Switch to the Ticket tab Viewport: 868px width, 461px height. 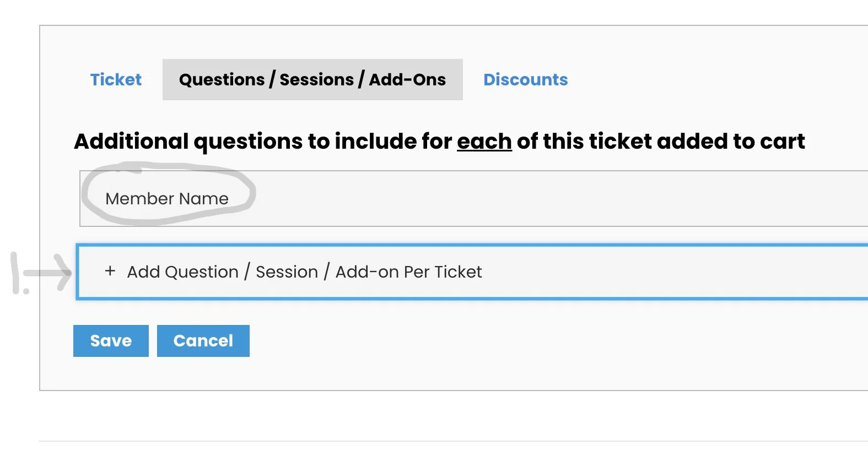pyautogui.click(x=116, y=80)
